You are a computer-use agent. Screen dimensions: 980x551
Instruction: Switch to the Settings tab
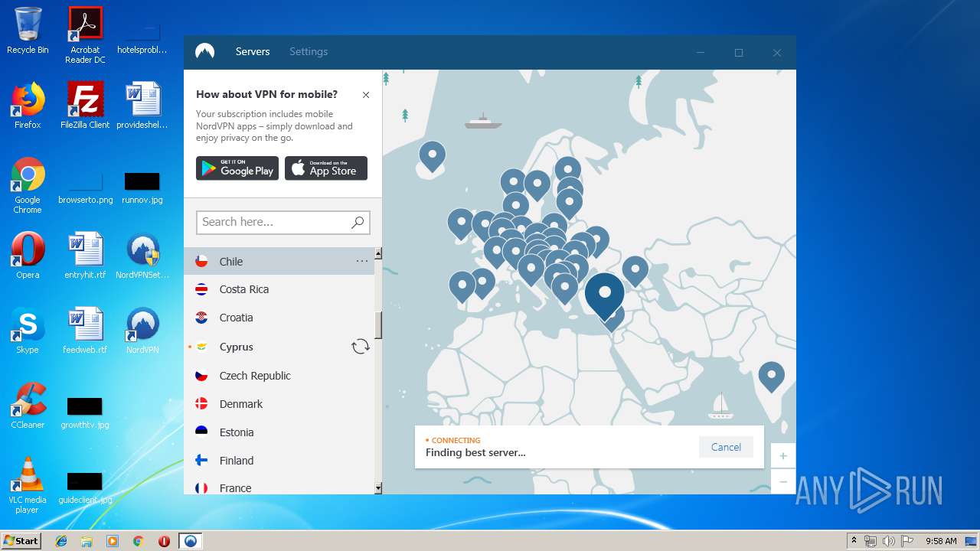click(309, 51)
